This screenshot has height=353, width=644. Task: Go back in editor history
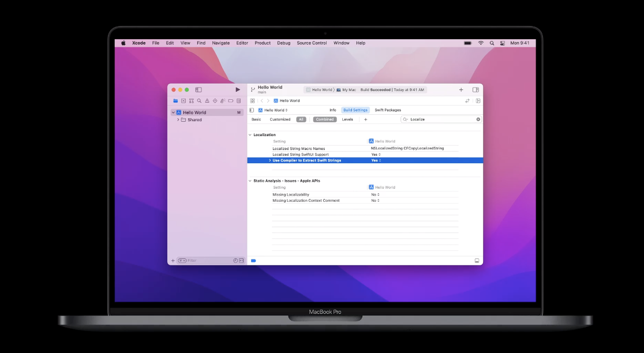coord(261,100)
